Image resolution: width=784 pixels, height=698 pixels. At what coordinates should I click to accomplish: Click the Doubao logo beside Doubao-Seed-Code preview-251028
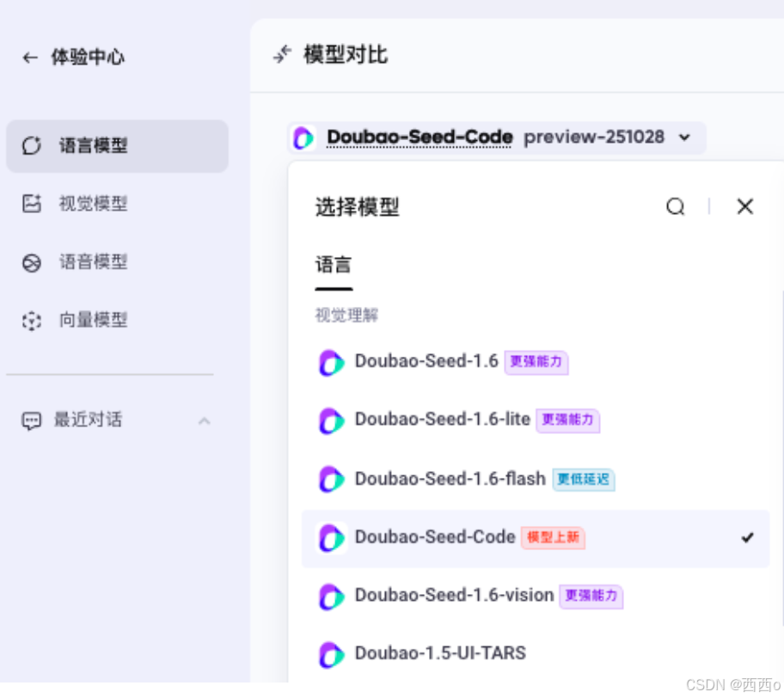pos(303,138)
